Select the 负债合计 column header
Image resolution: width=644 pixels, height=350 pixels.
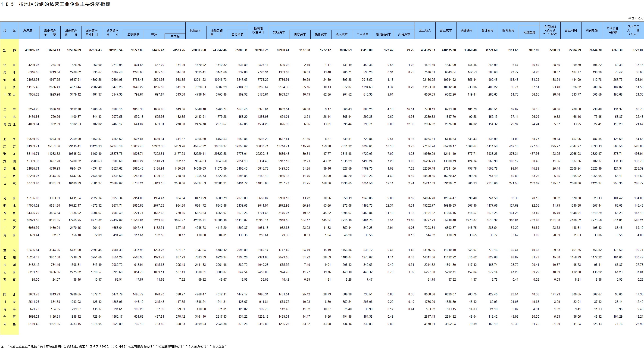[196, 30]
